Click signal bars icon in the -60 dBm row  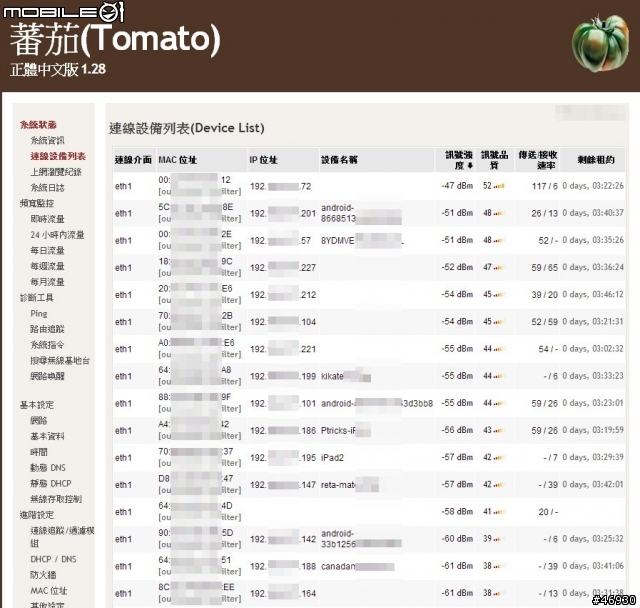point(499,539)
